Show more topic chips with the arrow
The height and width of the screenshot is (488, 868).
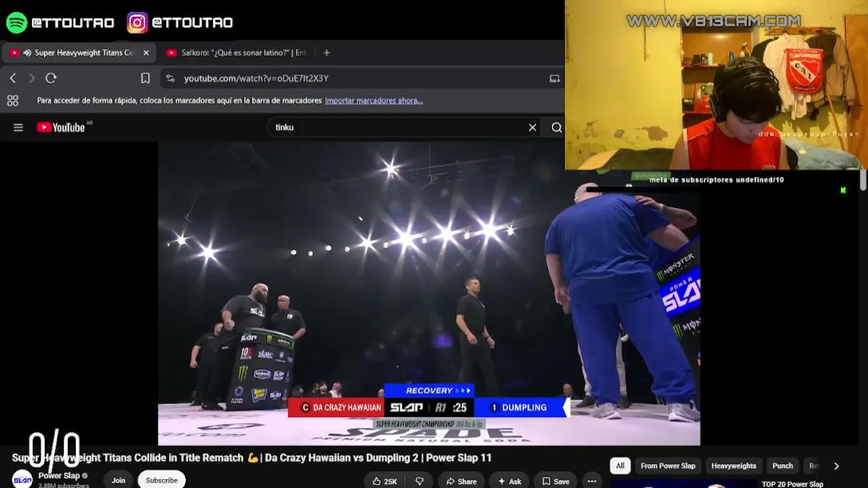click(836, 466)
